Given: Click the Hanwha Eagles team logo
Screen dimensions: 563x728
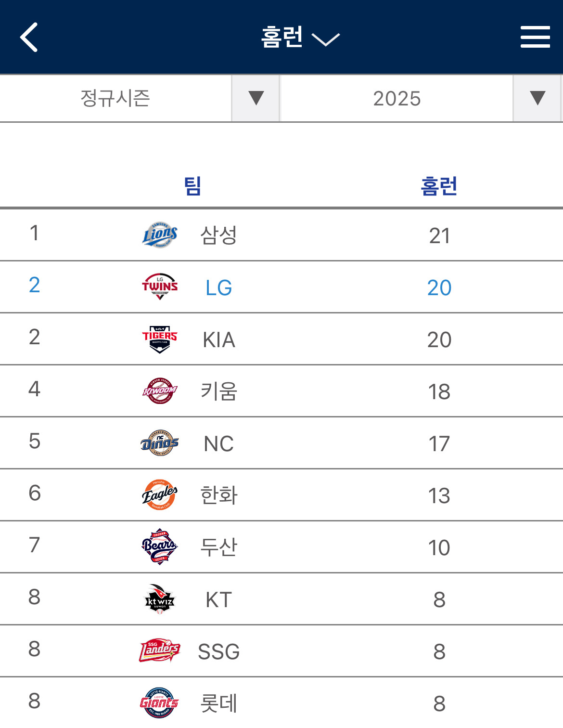Looking at the screenshot, I should [x=160, y=495].
